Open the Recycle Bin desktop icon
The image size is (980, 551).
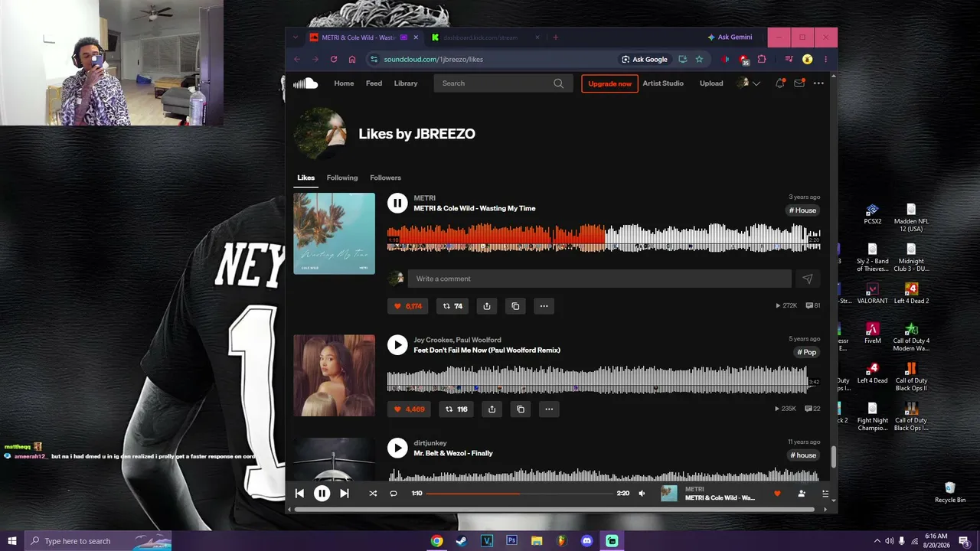[x=950, y=492]
